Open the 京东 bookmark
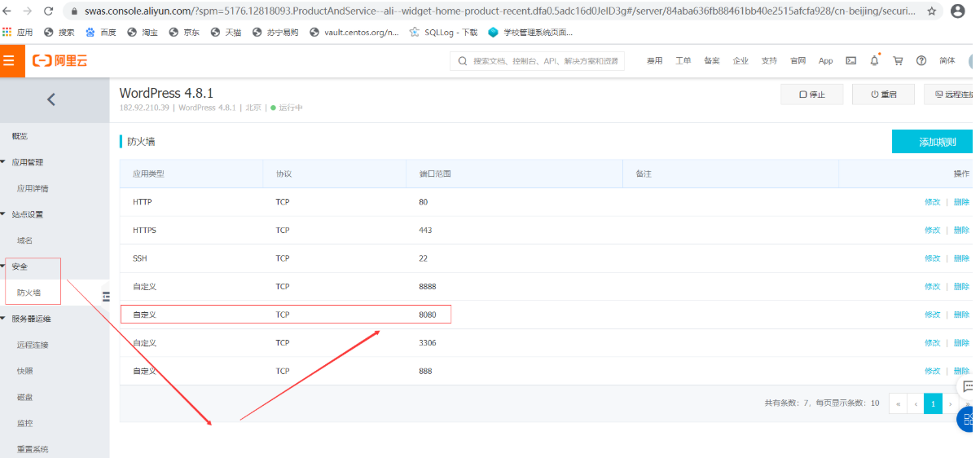The height and width of the screenshot is (458, 980). [184, 32]
